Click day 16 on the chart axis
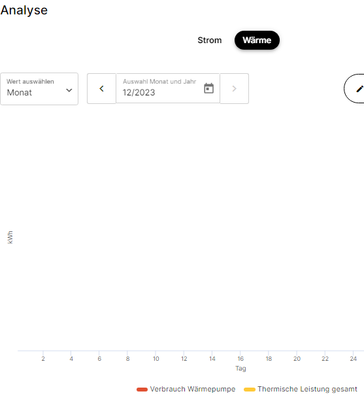364x400 pixels. [241, 359]
